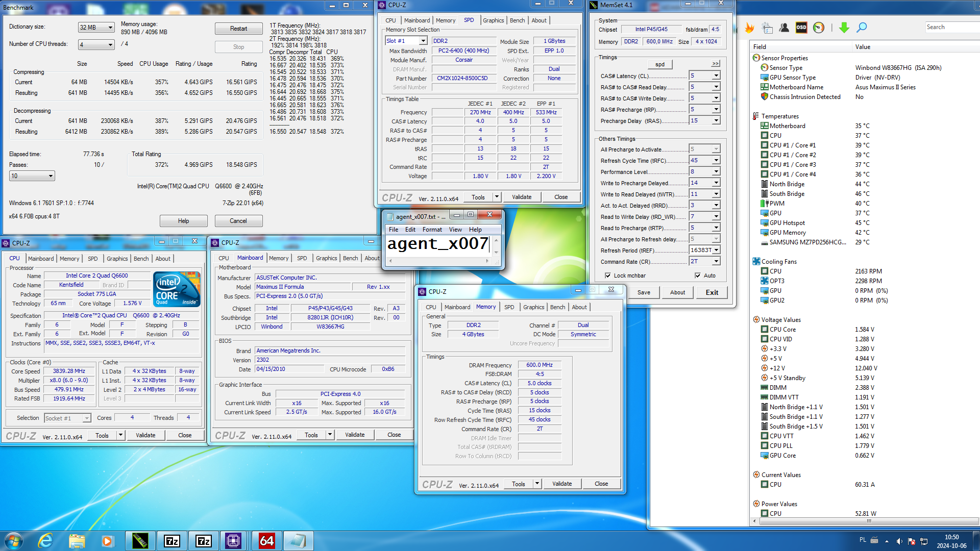980x551 pixels.
Task: Open Windows Media Player from the taskbar
Action: (107, 541)
